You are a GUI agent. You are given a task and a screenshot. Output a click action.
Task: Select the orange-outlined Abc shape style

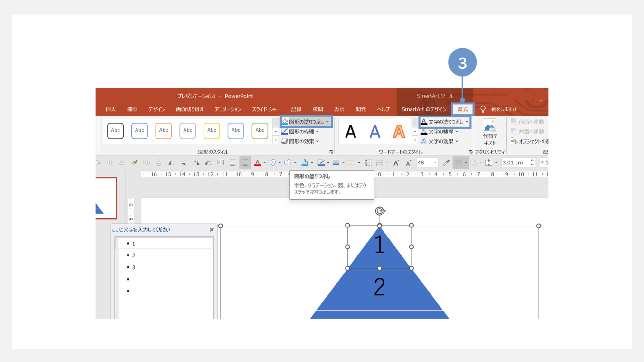pyautogui.click(x=164, y=130)
